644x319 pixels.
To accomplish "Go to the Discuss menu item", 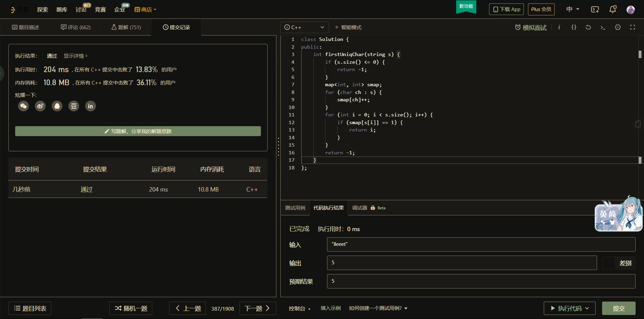I will (x=81, y=9).
